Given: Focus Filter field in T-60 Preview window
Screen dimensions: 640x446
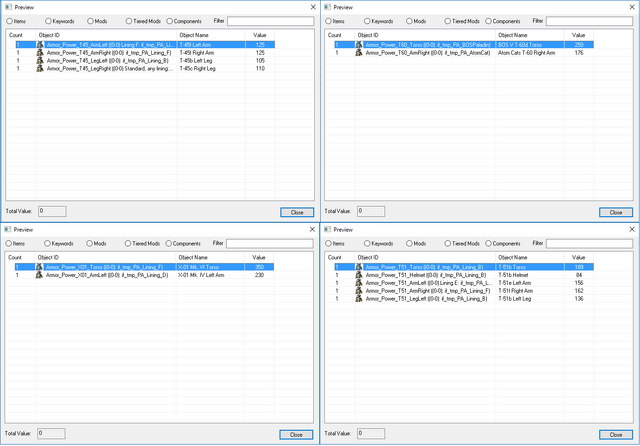Looking at the screenshot, I should [x=589, y=21].
